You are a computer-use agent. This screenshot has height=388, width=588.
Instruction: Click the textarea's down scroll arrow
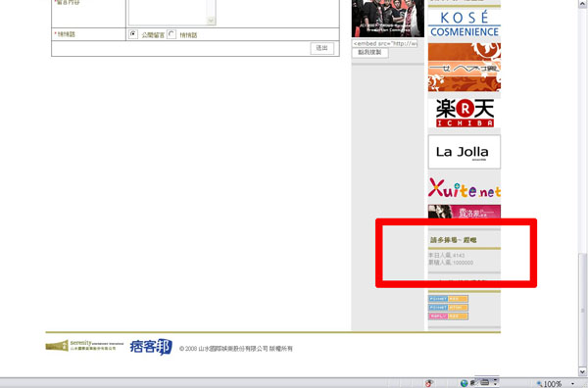click(x=212, y=21)
